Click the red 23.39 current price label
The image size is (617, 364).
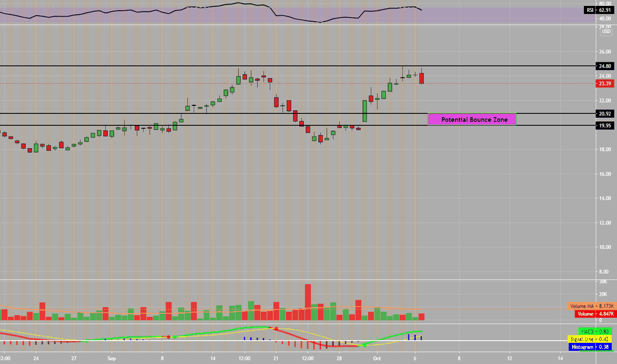pyautogui.click(x=604, y=83)
